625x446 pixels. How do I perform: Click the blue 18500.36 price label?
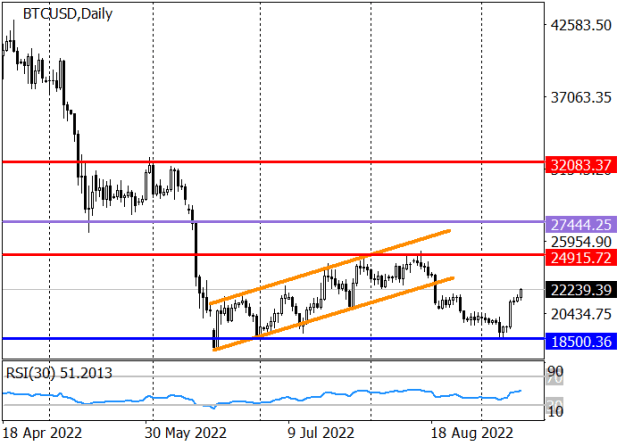click(581, 341)
